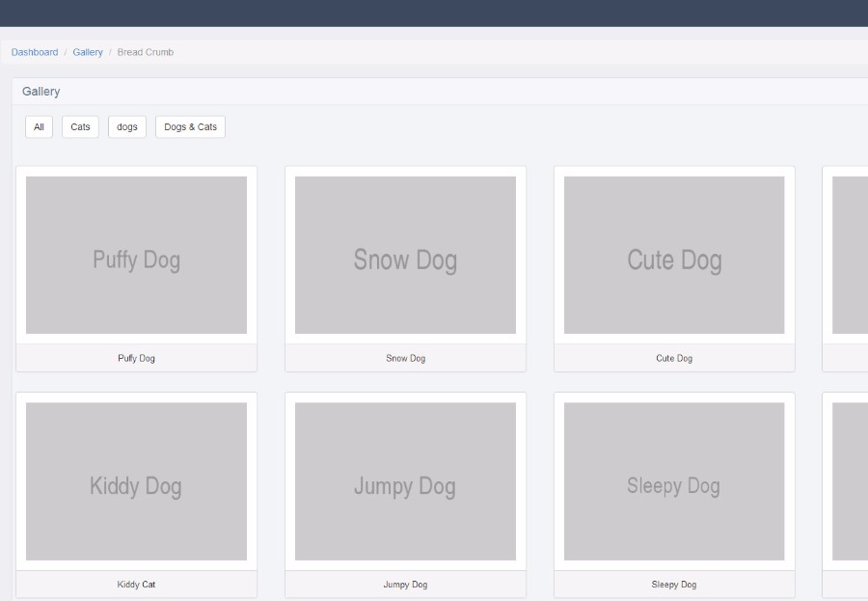Open the Puffy Dog thumbnail image
Image resolution: width=868 pixels, height=601 pixels.
point(136,255)
